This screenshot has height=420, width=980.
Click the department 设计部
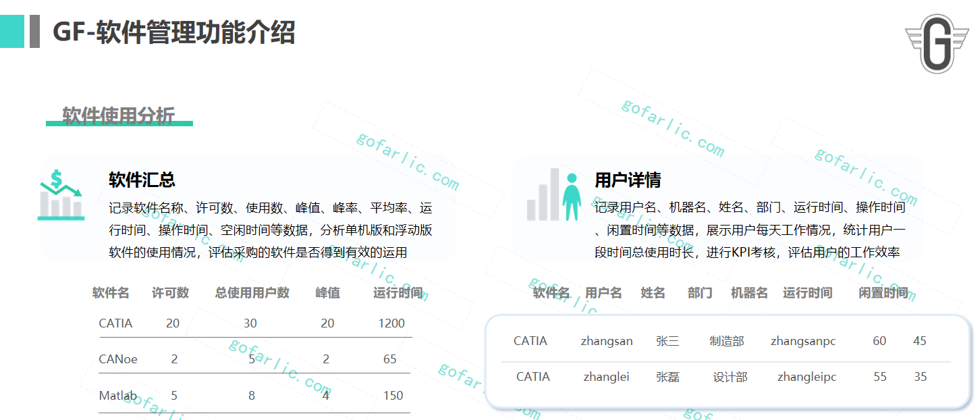(x=730, y=377)
